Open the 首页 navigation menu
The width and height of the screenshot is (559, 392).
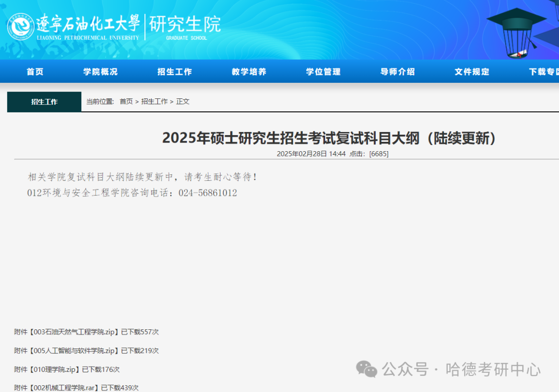35,71
